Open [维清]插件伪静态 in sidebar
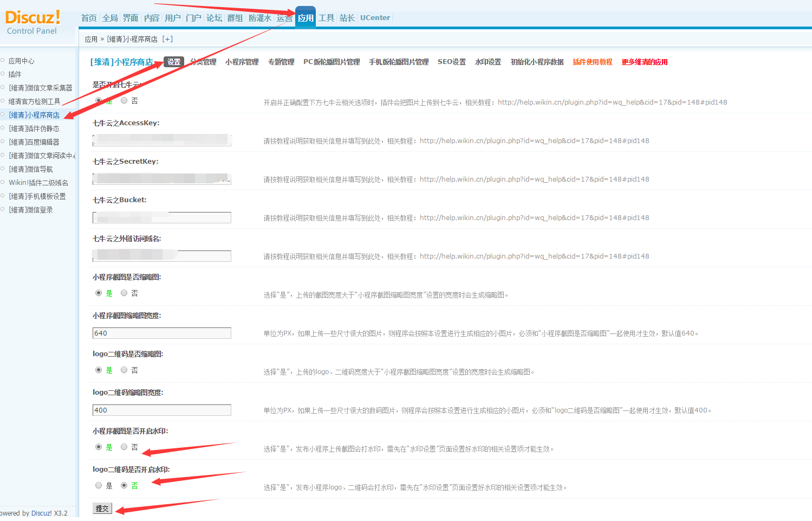 click(34, 128)
